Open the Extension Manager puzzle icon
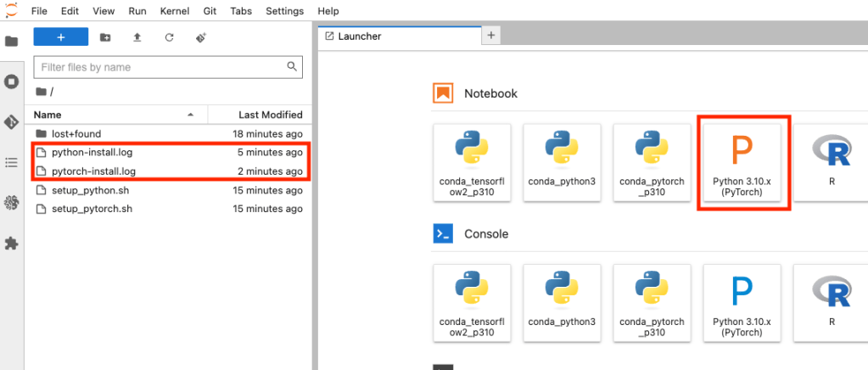The width and height of the screenshot is (868, 370). [12, 244]
